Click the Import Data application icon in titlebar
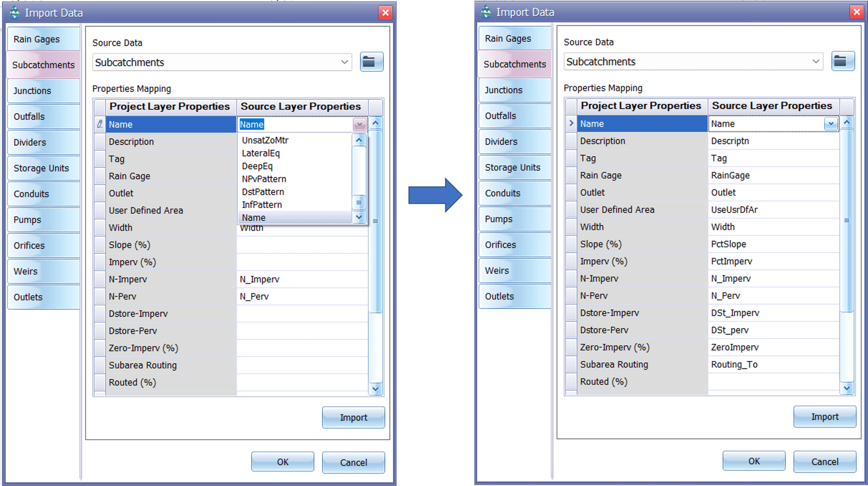868x486 pixels. 14,13
